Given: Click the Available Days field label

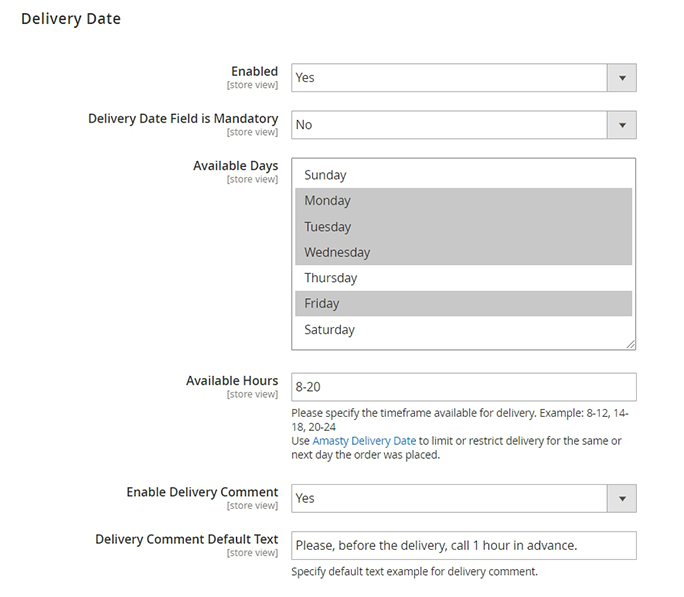Looking at the screenshot, I should click(x=235, y=166).
